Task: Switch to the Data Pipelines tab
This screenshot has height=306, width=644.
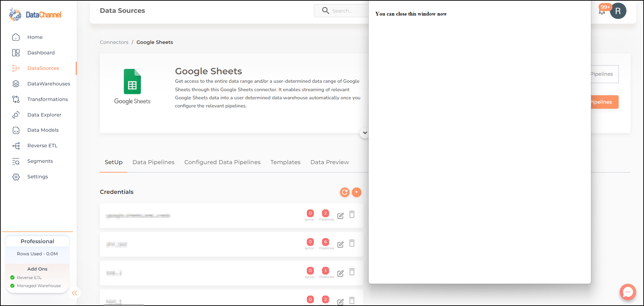Action: click(x=153, y=162)
